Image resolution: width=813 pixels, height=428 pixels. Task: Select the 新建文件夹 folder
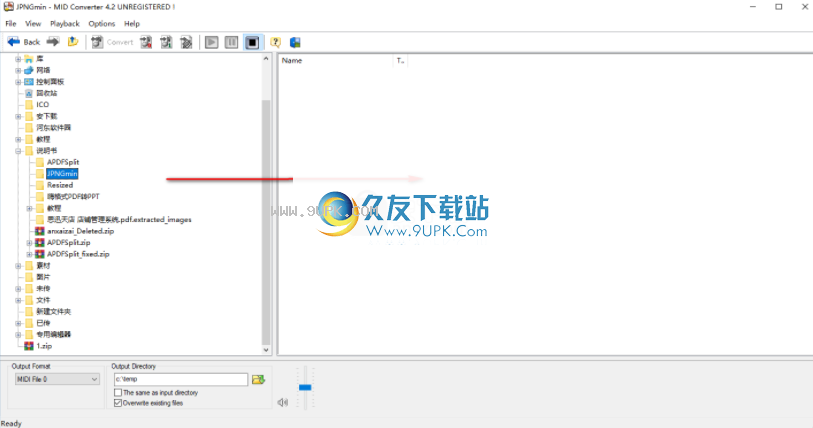pos(53,311)
